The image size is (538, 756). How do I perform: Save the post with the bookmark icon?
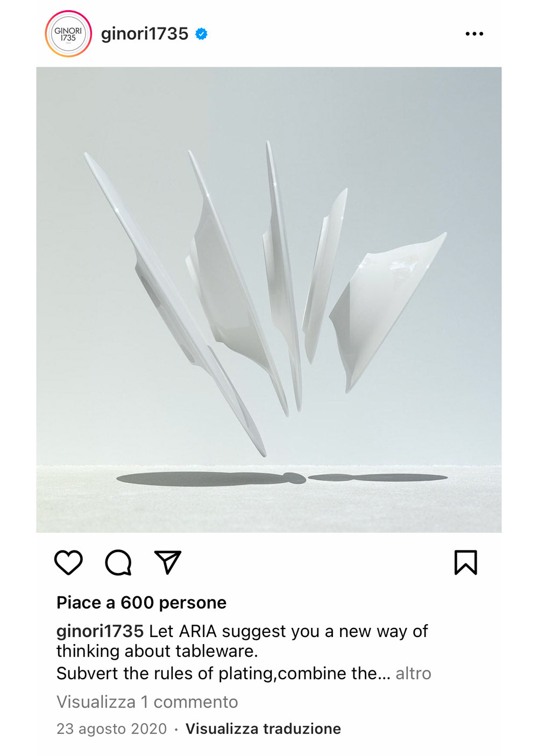[466, 562]
